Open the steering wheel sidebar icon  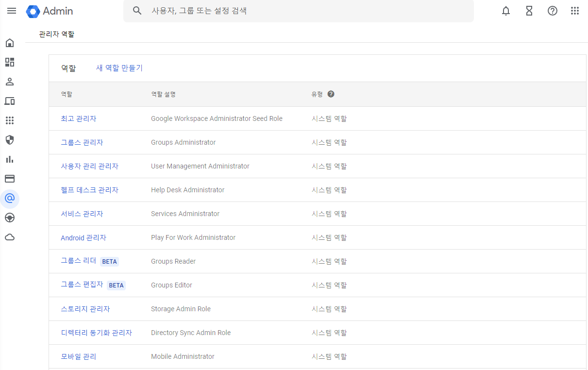coord(10,218)
